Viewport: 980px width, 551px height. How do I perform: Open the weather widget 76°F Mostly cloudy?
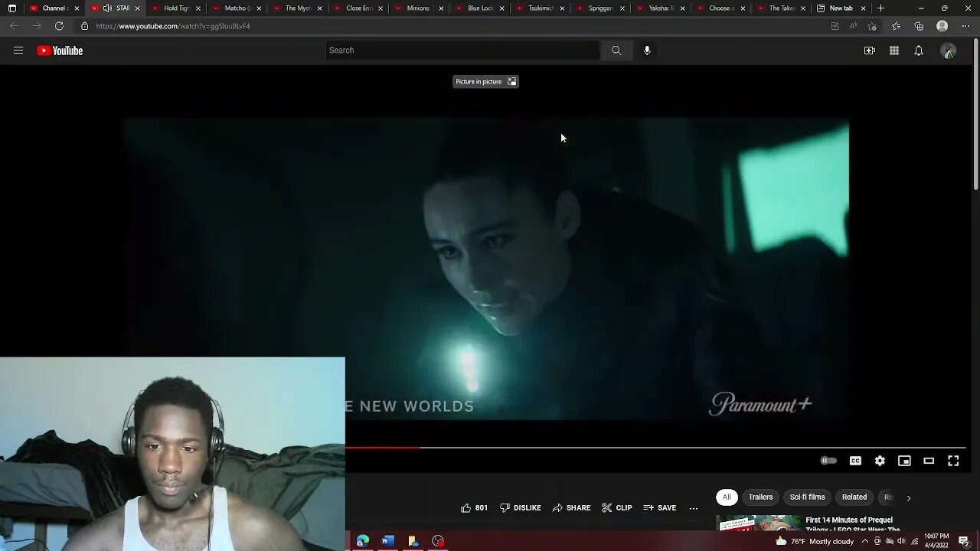coord(814,541)
